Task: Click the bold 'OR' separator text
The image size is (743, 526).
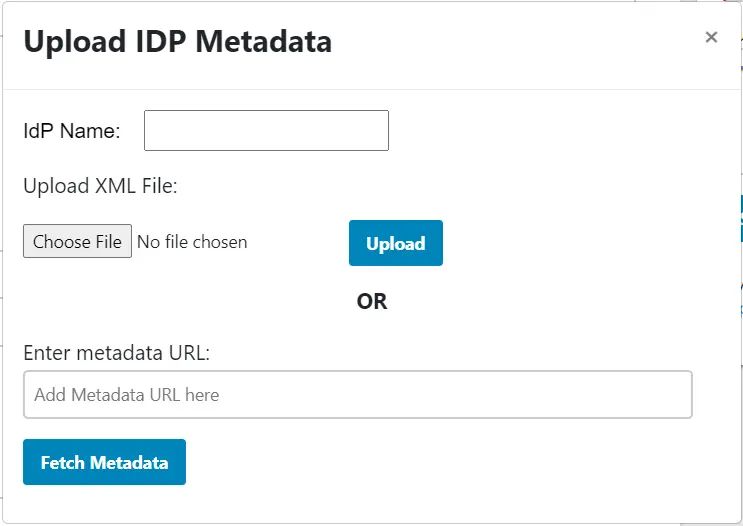Action: pos(371,301)
